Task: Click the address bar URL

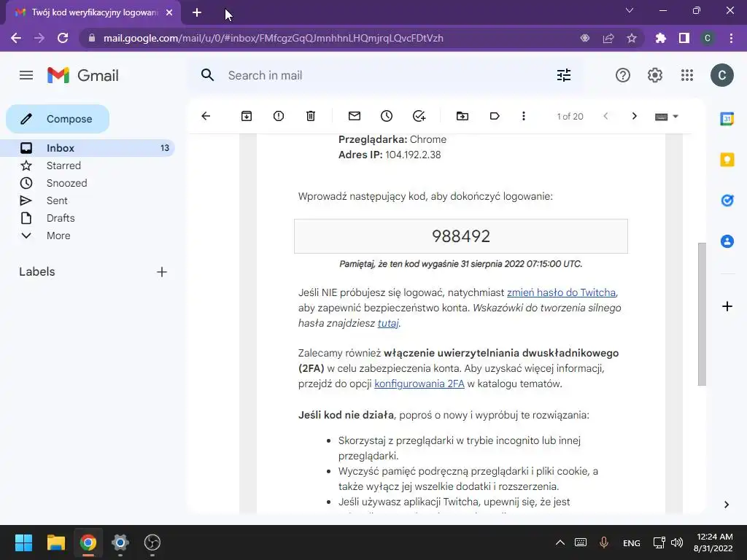Action: click(x=273, y=38)
